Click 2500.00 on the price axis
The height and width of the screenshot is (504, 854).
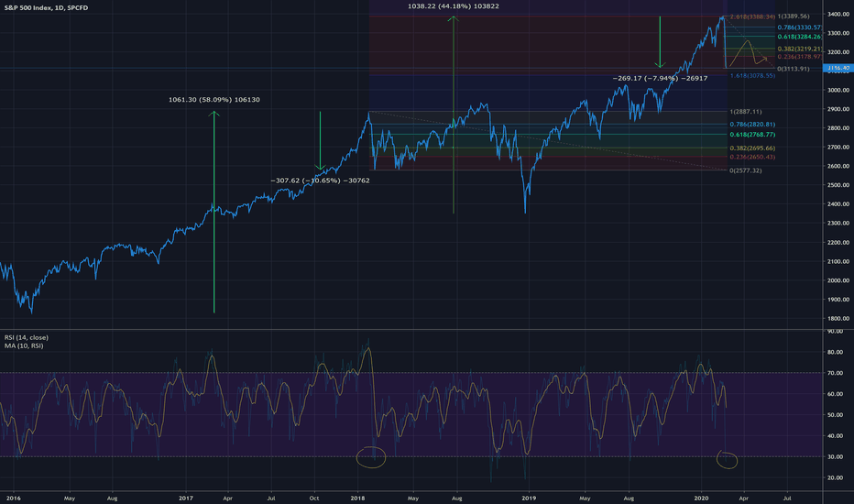tap(838, 185)
